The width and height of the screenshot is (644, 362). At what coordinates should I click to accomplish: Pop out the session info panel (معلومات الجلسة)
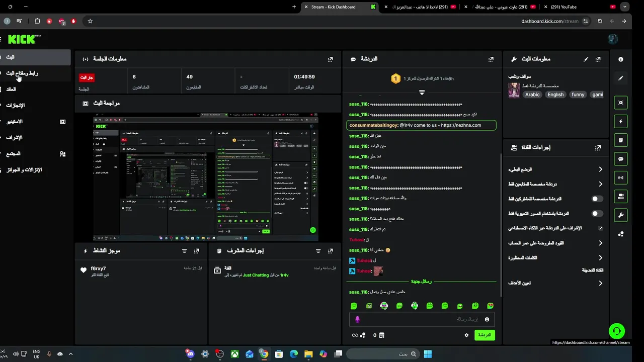tap(330, 59)
